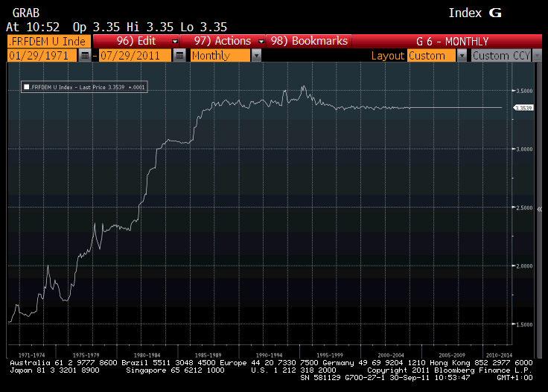Screen dimensions: 548x392
Task: Click the 1980-1984 time axis label
Action: pyautogui.click(x=147, y=355)
